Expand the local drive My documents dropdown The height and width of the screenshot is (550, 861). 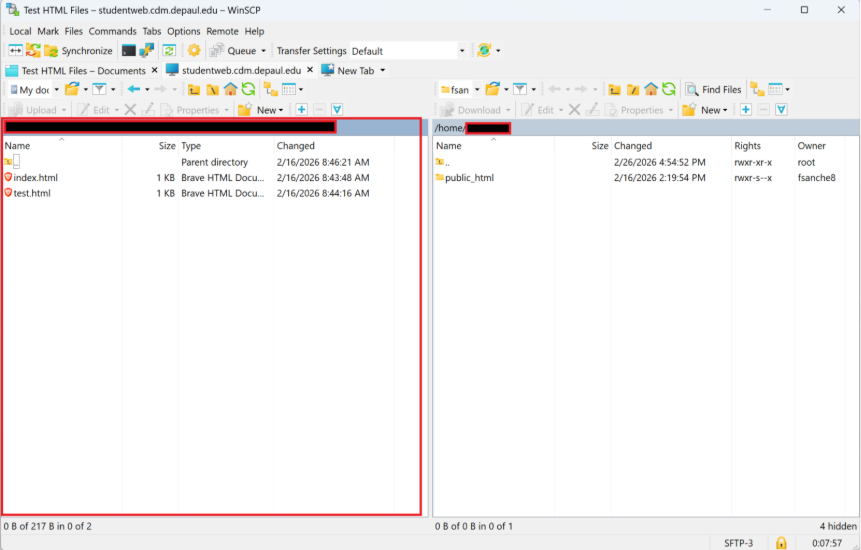(55, 90)
